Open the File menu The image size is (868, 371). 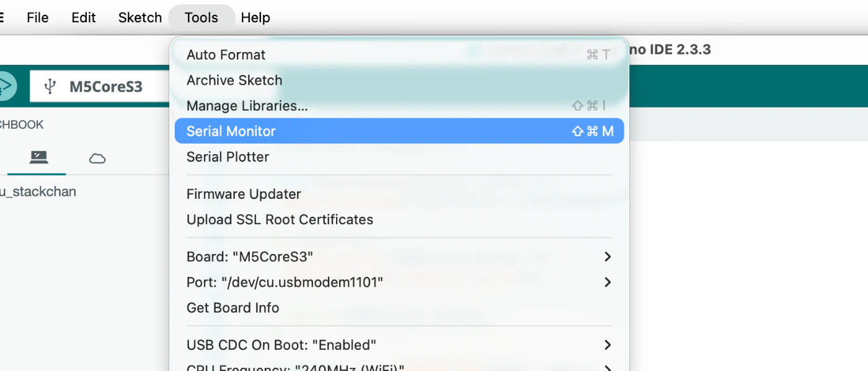pyautogui.click(x=37, y=17)
